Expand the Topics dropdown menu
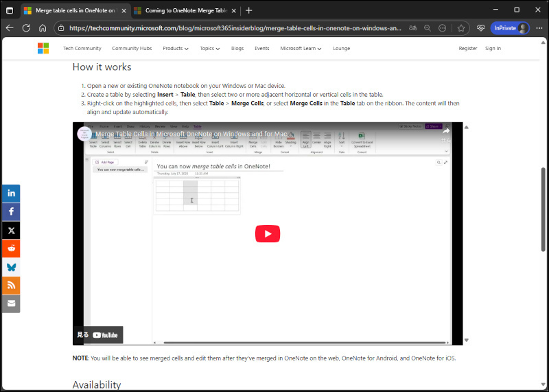Viewport: 549px width, 392px height. (209, 49)
